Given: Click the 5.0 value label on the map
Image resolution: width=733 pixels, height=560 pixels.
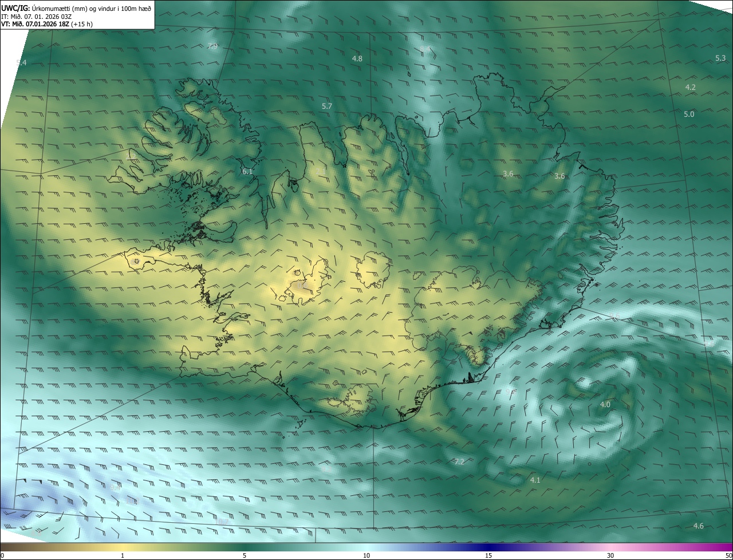Looking at the screenshot, I should [689, 115].
